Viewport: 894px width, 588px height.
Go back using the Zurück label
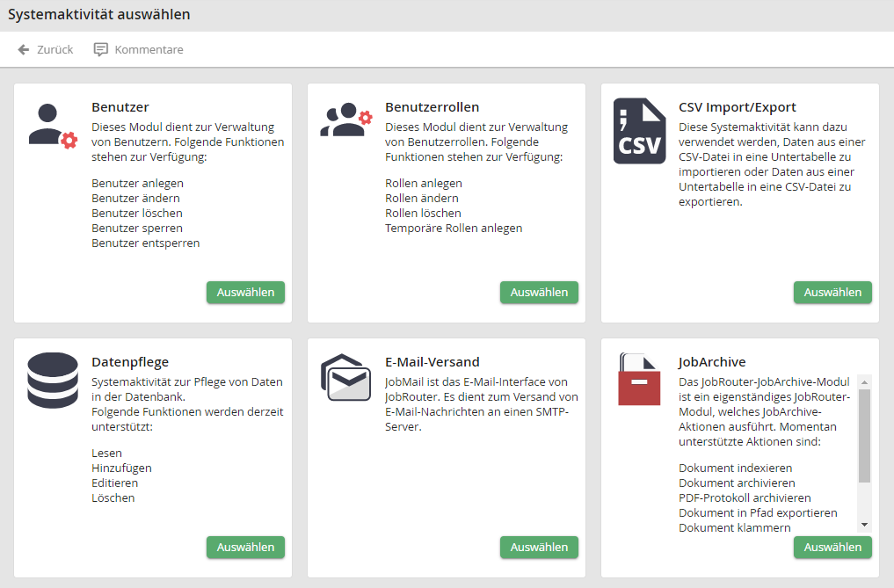(x=55, y=50)
